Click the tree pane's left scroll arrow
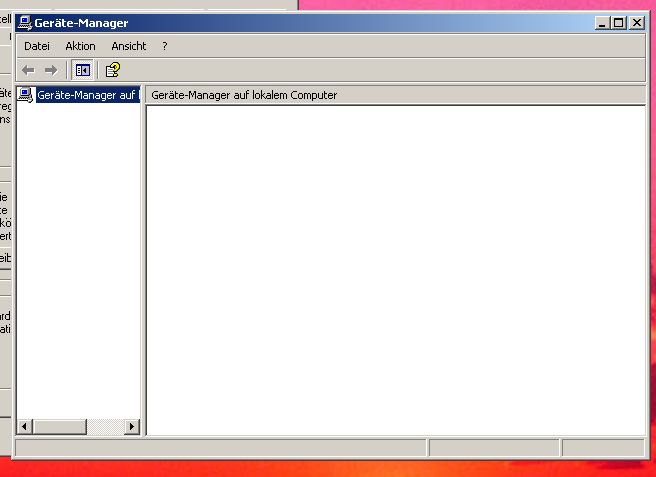 (25, 427)
